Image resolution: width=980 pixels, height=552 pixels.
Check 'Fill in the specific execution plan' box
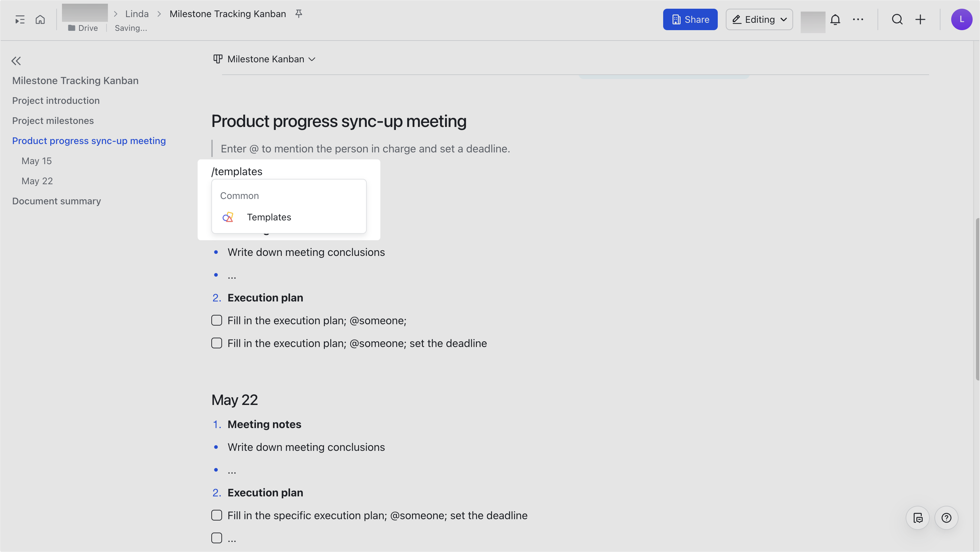click(x=216, y=515)
